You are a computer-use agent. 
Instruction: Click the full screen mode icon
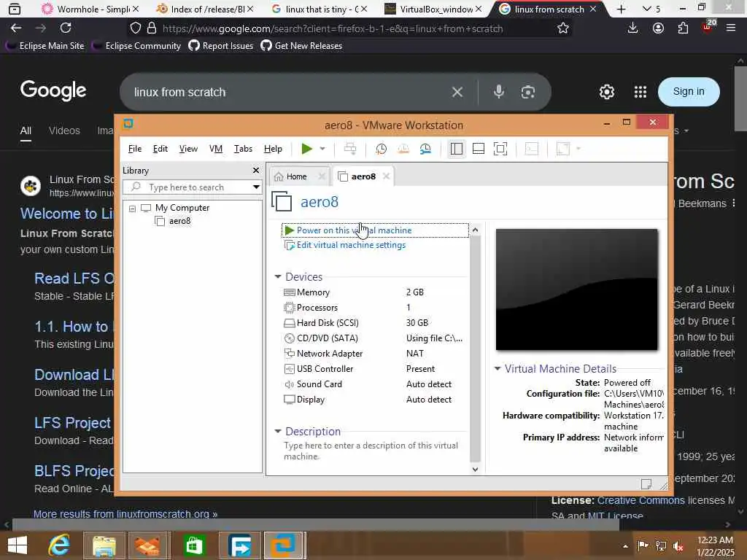coord(500,149)
